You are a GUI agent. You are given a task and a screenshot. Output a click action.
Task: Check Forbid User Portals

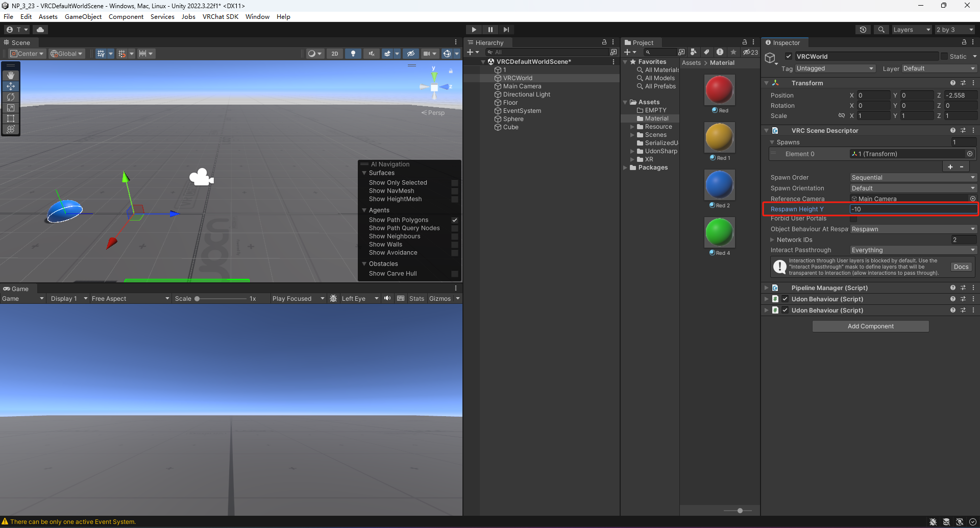pos(853,219)
